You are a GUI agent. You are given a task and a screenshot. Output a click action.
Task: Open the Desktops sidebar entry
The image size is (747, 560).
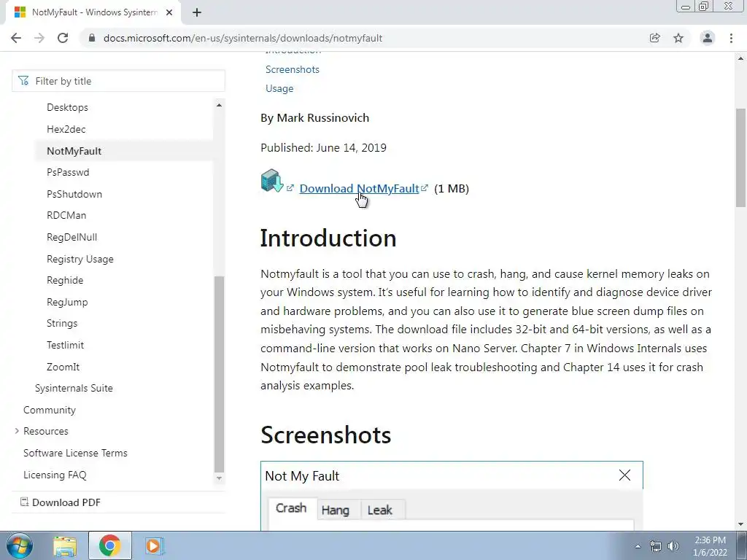[67, 107]
